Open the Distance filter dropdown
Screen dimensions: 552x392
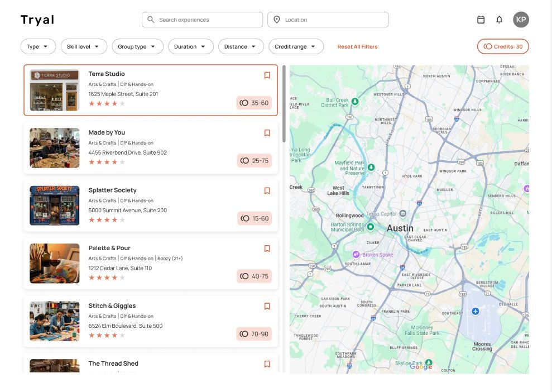click(241, 46)
